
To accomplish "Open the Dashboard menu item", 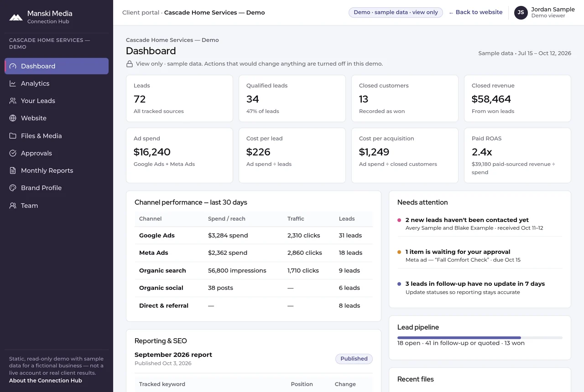I will coord(57,66).
